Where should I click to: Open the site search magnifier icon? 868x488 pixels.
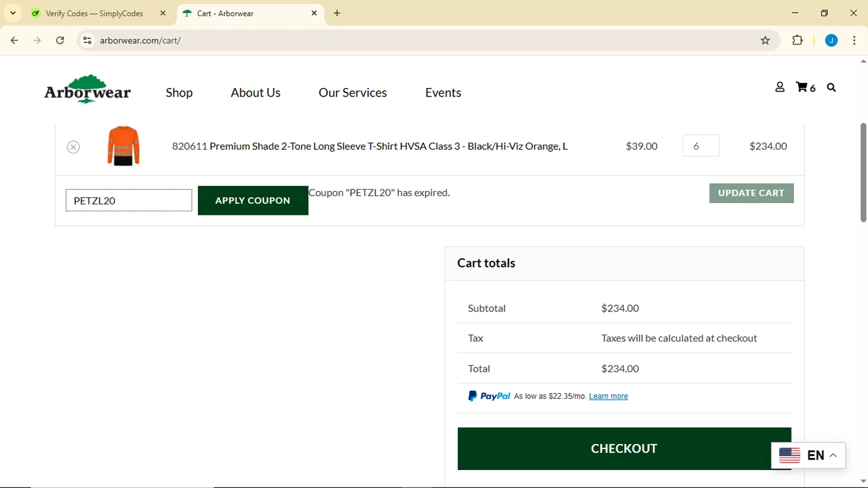coord(832,87)
